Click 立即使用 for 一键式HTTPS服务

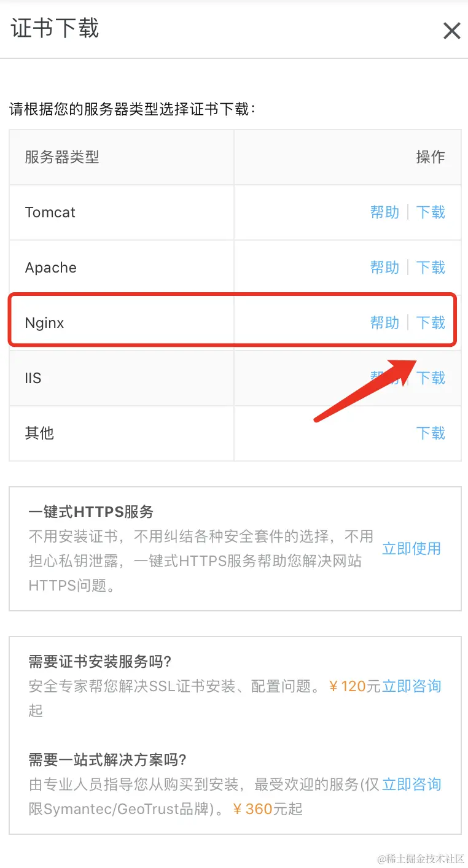[x=411, y=549]
